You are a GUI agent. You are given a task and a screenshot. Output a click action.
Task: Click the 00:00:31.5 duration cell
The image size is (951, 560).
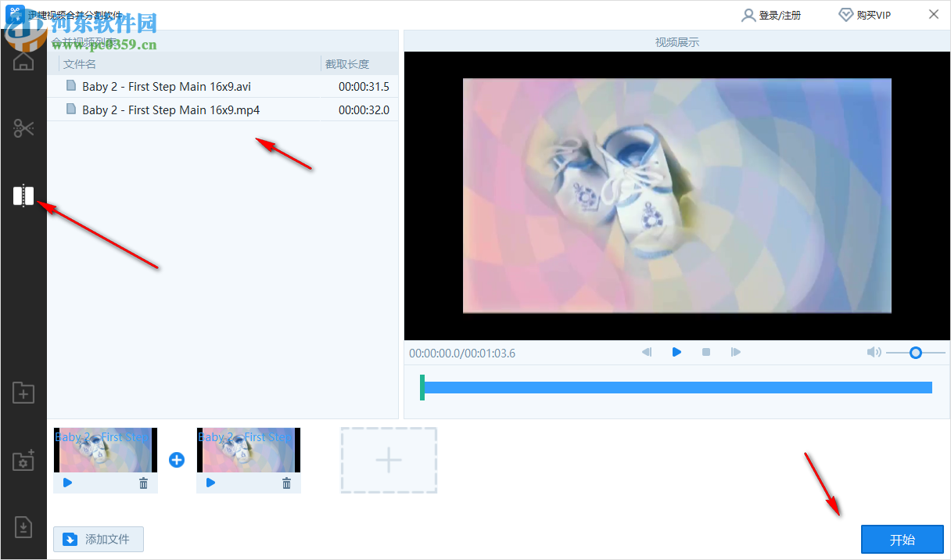[x=364, y=87]
